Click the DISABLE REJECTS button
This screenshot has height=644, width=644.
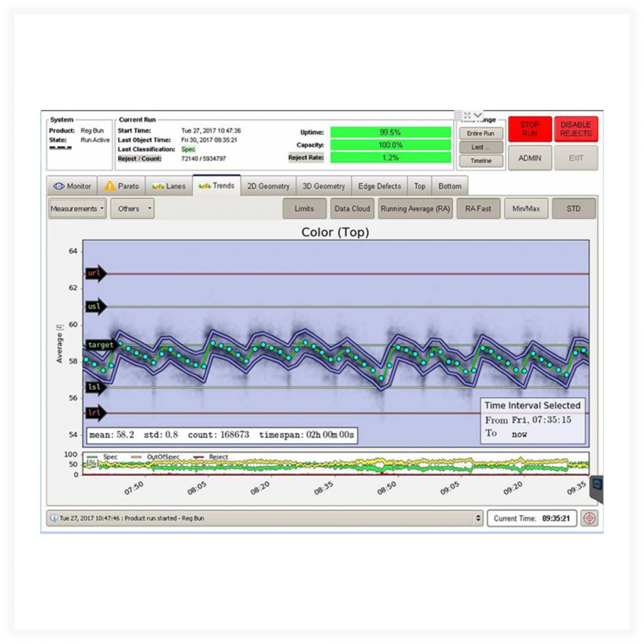coord(576,129)
